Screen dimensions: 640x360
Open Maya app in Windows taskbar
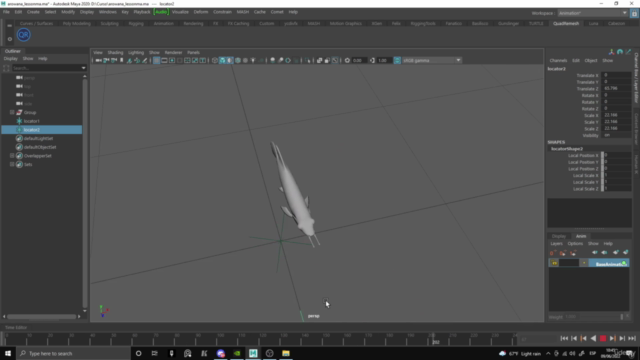pos(253,353)
